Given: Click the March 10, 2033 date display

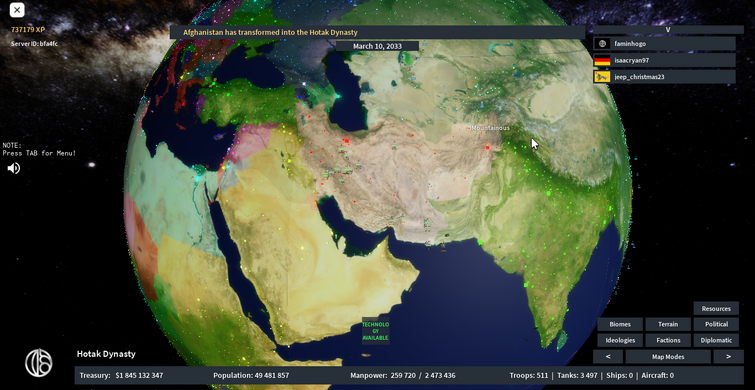Looking at the screenshot, I should point(378,46).
